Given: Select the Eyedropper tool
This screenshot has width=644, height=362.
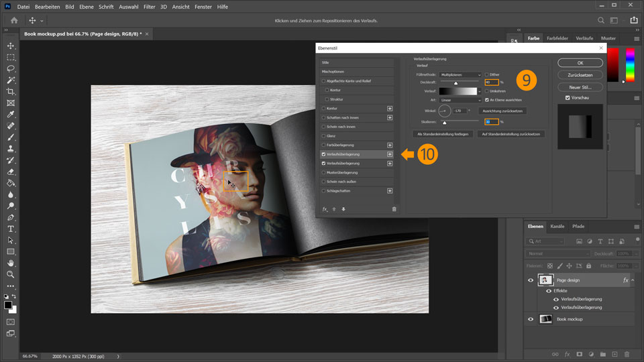Looking at the screenshot, I should 11,115.
